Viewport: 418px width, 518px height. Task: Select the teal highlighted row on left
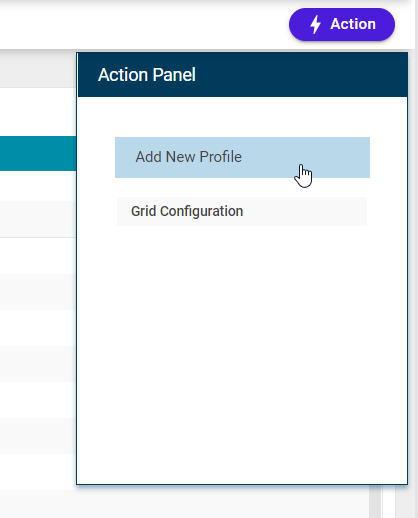pos(38,153)
